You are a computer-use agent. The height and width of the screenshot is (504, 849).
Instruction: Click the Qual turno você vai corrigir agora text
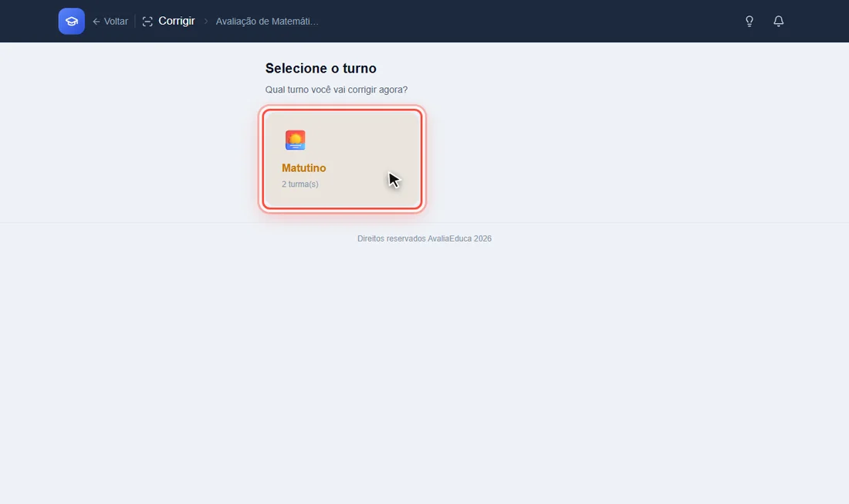pyautogui.click(x=337, y=90)
